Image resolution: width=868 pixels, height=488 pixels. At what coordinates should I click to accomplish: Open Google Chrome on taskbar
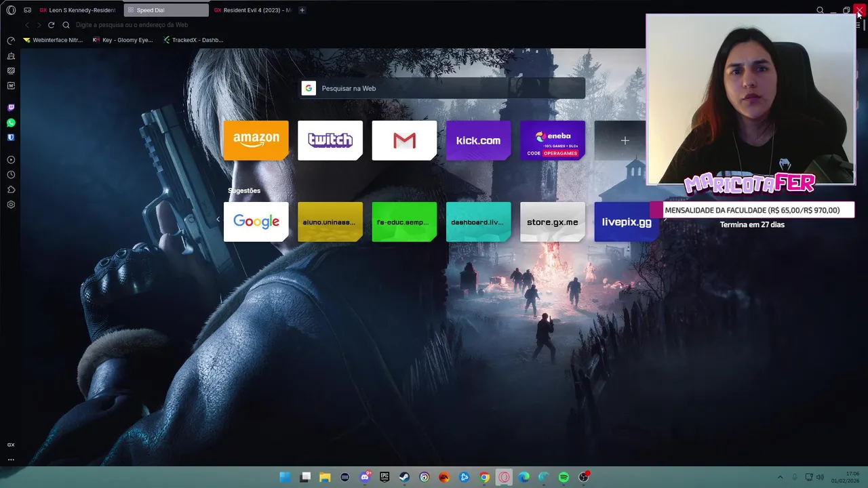(484, 477)
